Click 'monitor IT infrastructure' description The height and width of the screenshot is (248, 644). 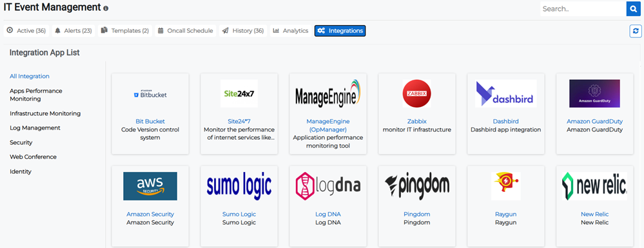pyautogui.click(x=417, y=129)
